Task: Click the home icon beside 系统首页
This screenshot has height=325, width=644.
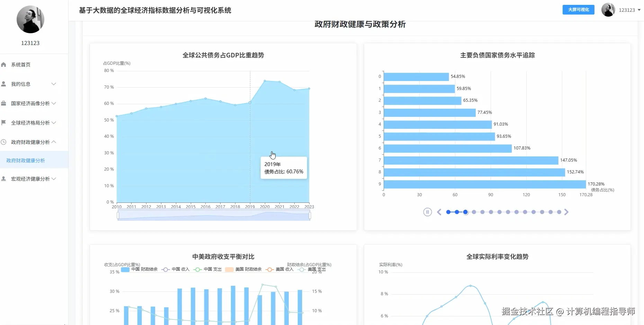Action: pyautogui.click(x=4, y=64)
